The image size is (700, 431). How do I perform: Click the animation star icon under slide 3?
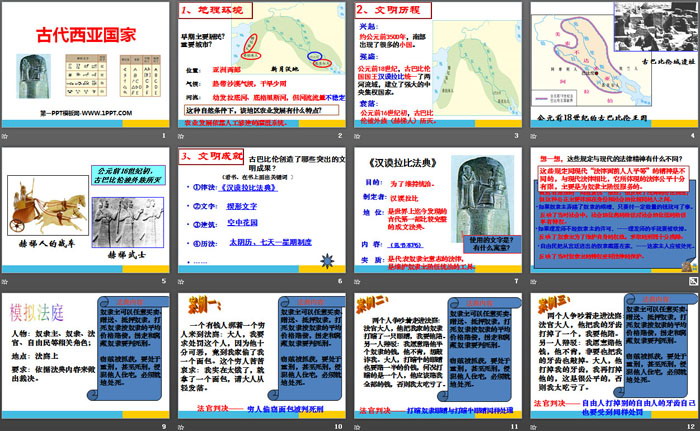[x=357, y=136]
